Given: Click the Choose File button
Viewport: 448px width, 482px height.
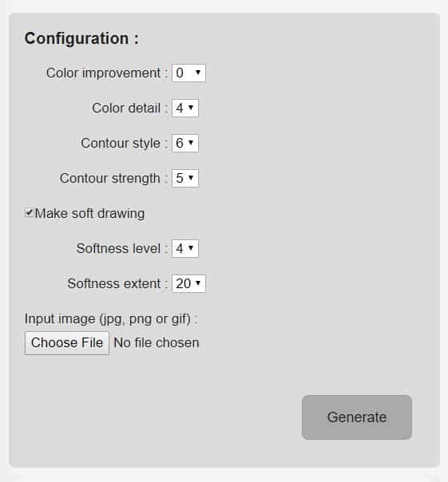Looking at the screenshot, I should coord(67,343).
